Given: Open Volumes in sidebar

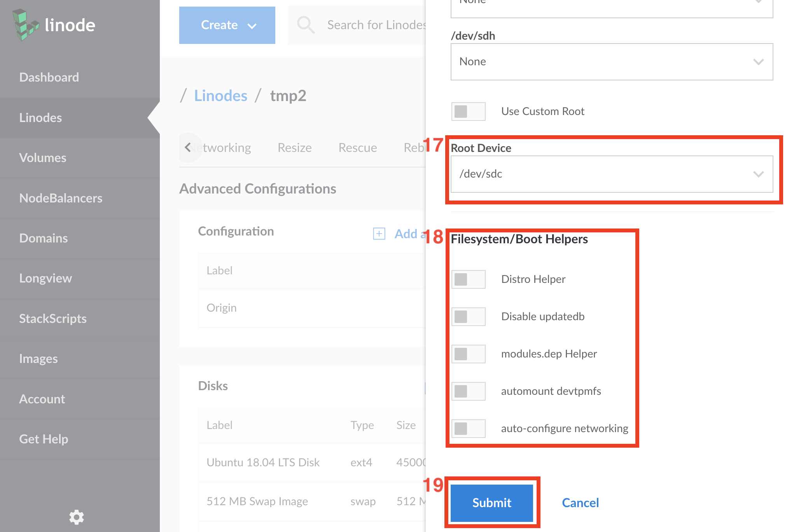Looking at the screenshot, I should point(80,158).
